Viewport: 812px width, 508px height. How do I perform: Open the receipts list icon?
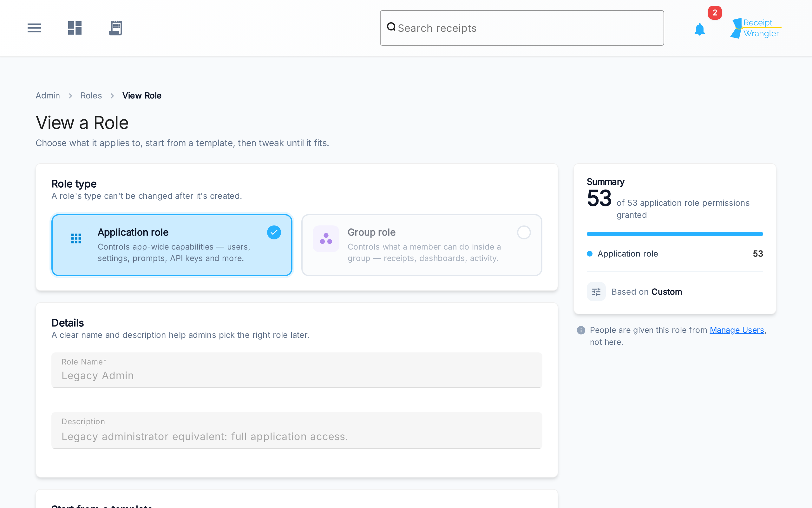pos(115,28)
